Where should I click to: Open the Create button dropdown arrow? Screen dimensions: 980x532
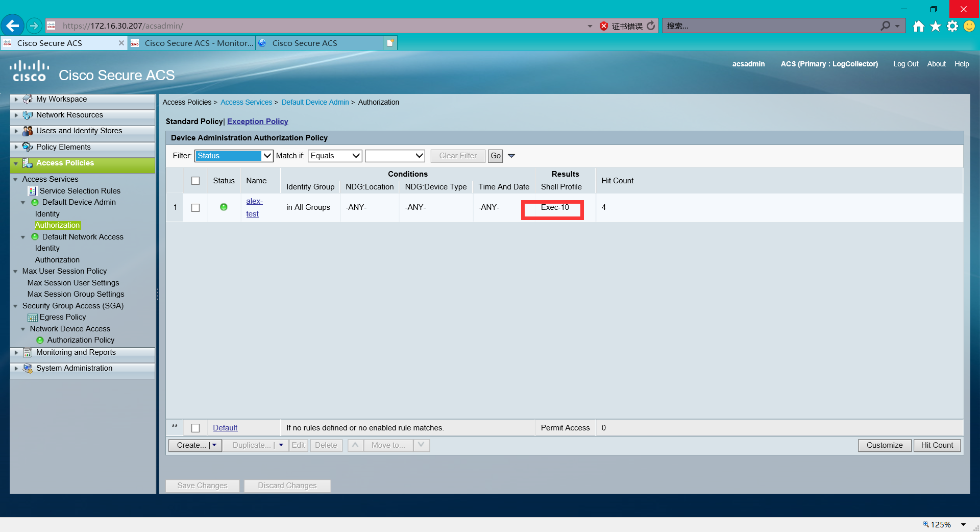coord(215,445)
